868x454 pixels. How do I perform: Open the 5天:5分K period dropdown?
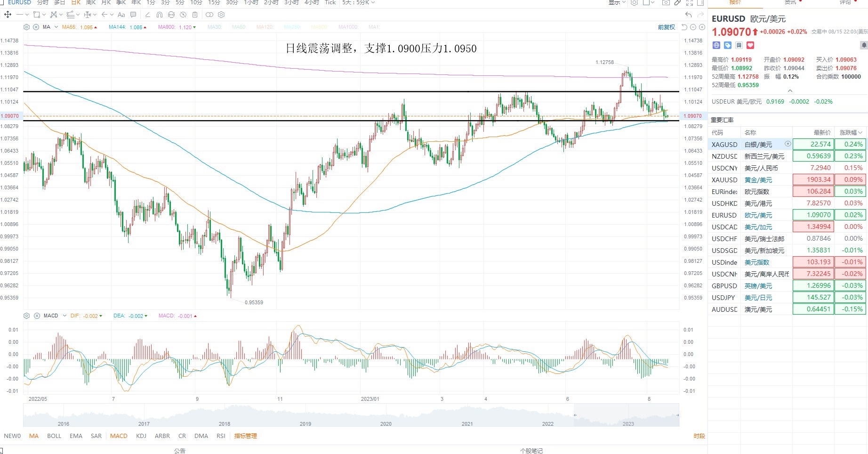359,2
